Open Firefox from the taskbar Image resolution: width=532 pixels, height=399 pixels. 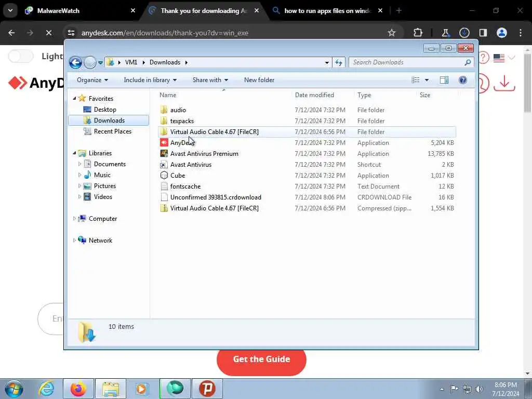pyautogui.click(x=78, y=389)
